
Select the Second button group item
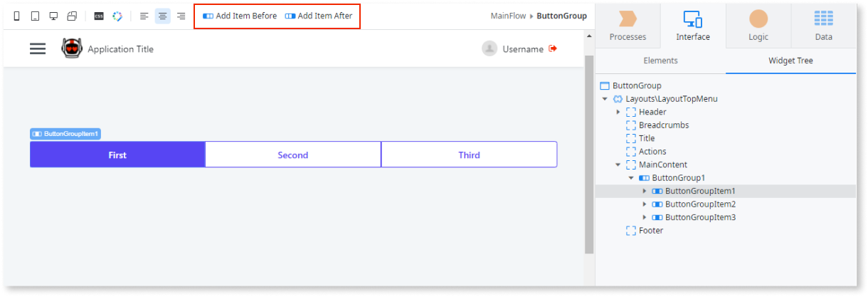pos(292,155)
